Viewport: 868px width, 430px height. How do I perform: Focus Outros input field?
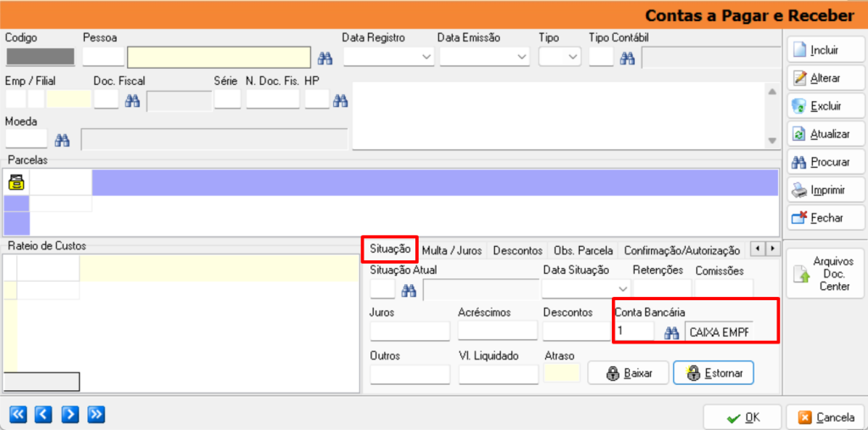(x=409, y=375)
